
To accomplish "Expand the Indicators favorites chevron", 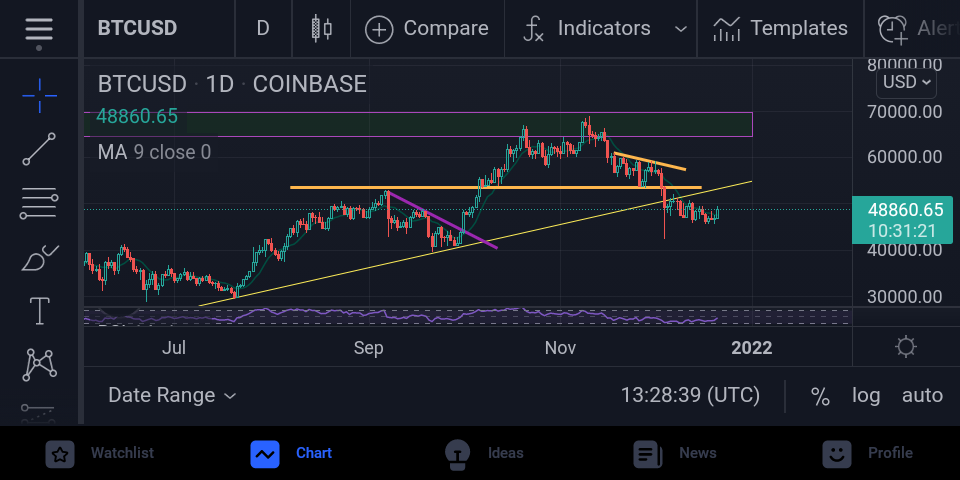I will pos(680,29).
